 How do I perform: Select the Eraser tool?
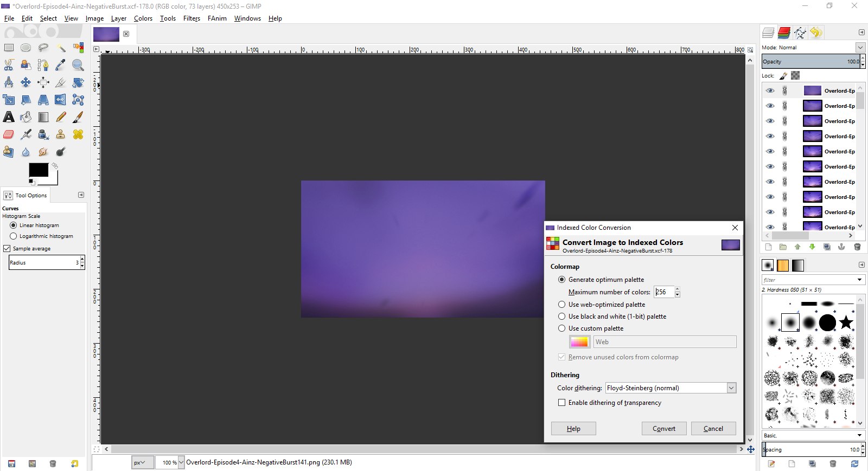pyautogui.click(x=9, y=134)
